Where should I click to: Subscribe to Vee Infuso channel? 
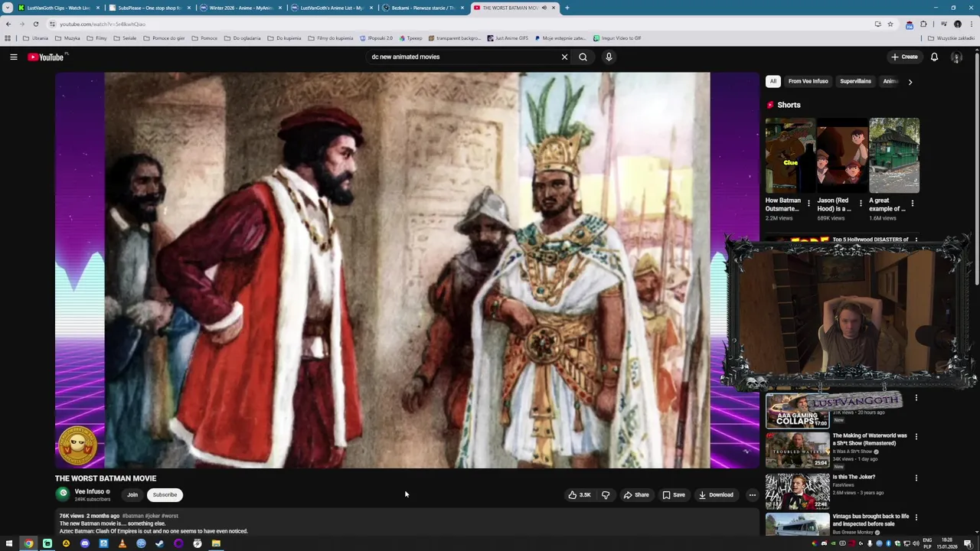(165, 495)
